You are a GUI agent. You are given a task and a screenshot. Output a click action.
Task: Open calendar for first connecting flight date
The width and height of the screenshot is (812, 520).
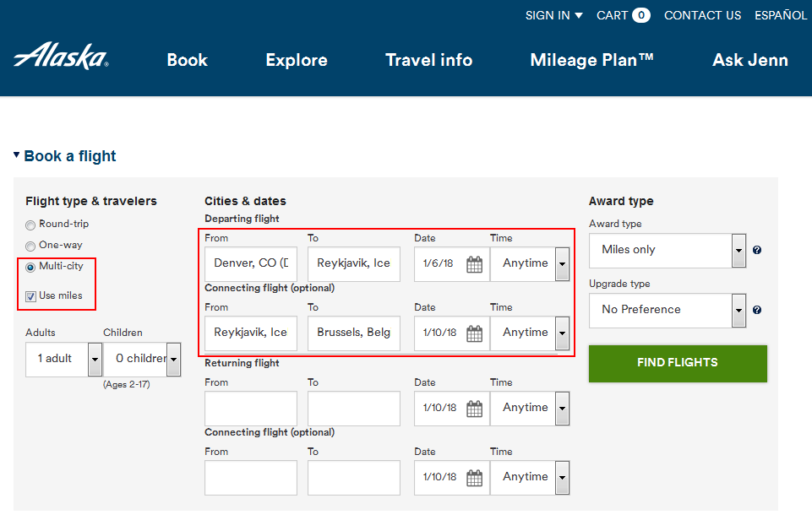point(474,333)
